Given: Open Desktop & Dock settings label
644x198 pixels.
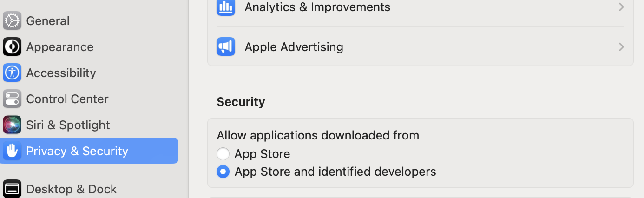Looking at the screenshot, I should pyautogui.click(x=72, y=189).
